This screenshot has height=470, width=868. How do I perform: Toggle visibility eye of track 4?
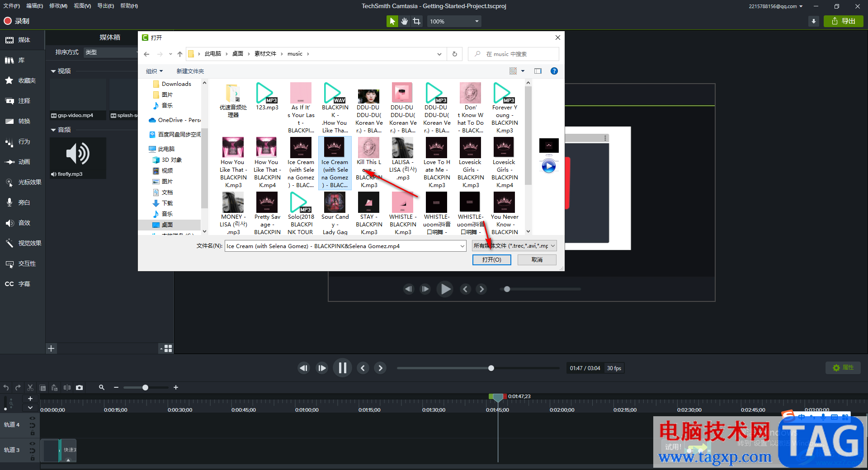click(x=32, y=418)
